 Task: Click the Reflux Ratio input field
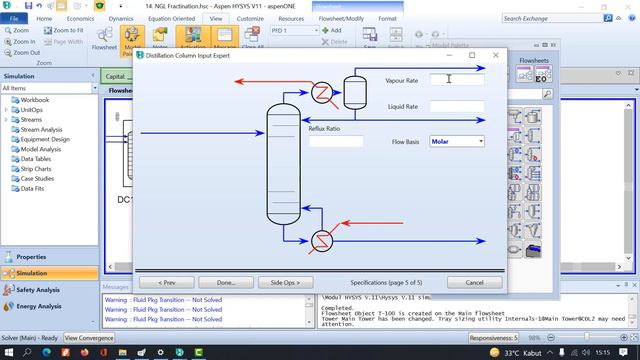coord(336,141)
